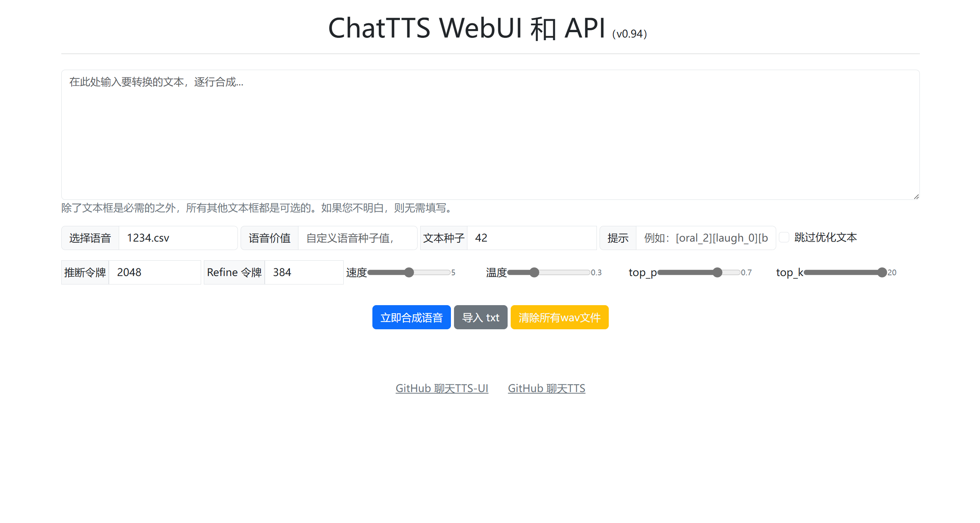Click the top_k value 20

point(892,273)
